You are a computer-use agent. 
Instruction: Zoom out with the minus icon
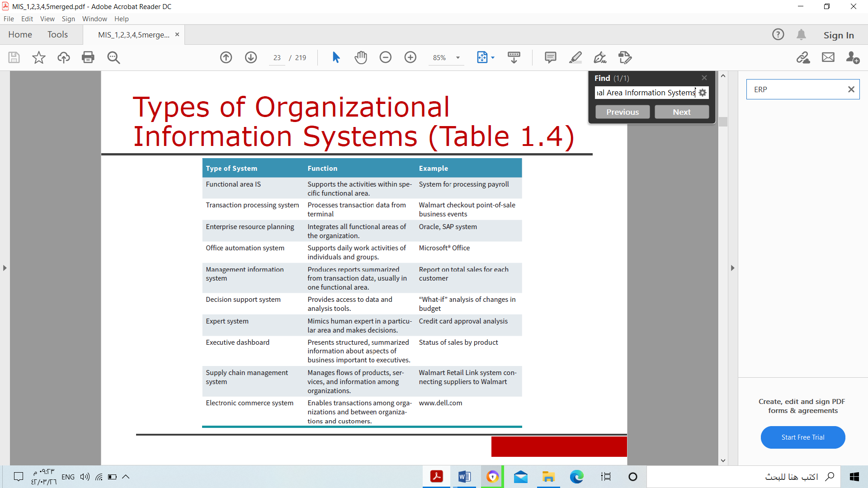click(386, 57)
